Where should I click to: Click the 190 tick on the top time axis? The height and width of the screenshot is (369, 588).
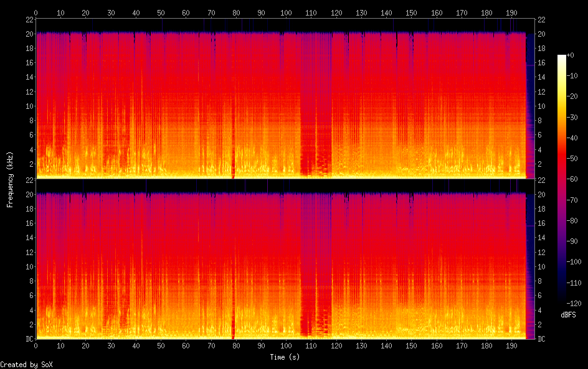coord(511,12)
